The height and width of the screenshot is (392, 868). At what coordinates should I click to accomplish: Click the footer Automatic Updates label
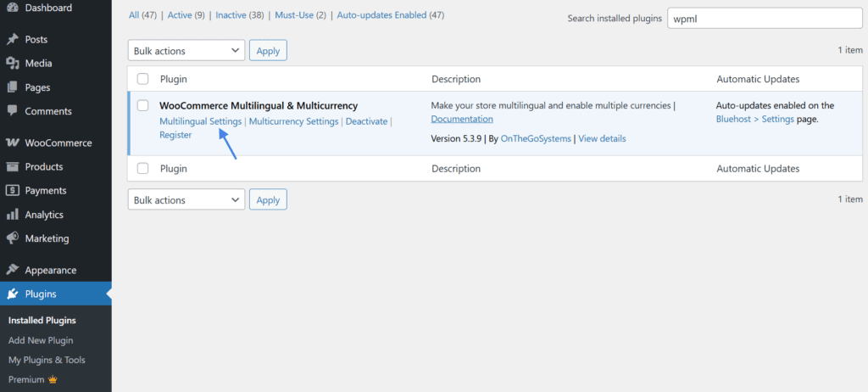(758, 168)
